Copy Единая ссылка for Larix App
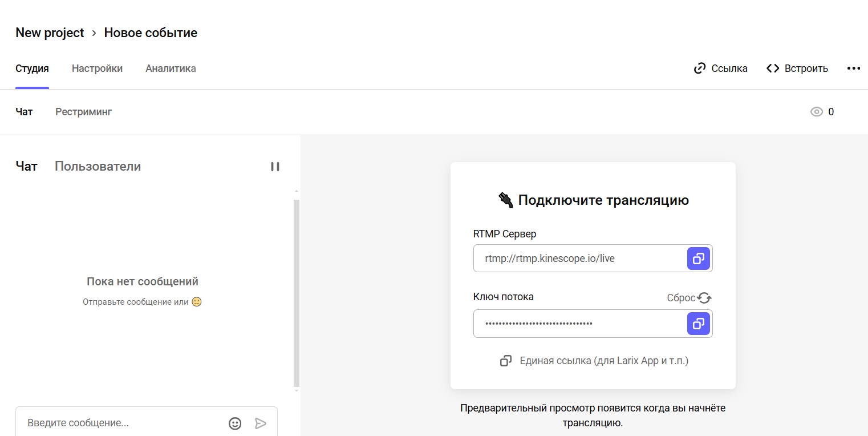Viewport: 868px width, 436px height. [594, 361]
